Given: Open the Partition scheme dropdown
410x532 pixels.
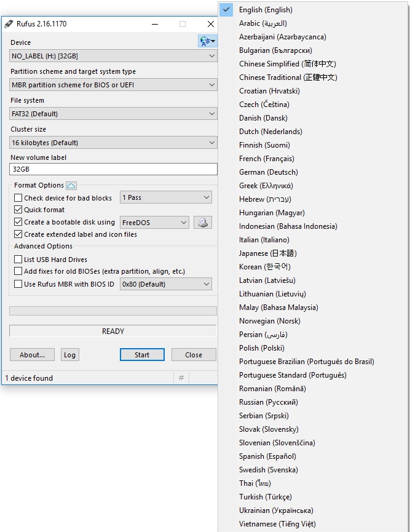Looking at the screenshot, I should point(113,85).
